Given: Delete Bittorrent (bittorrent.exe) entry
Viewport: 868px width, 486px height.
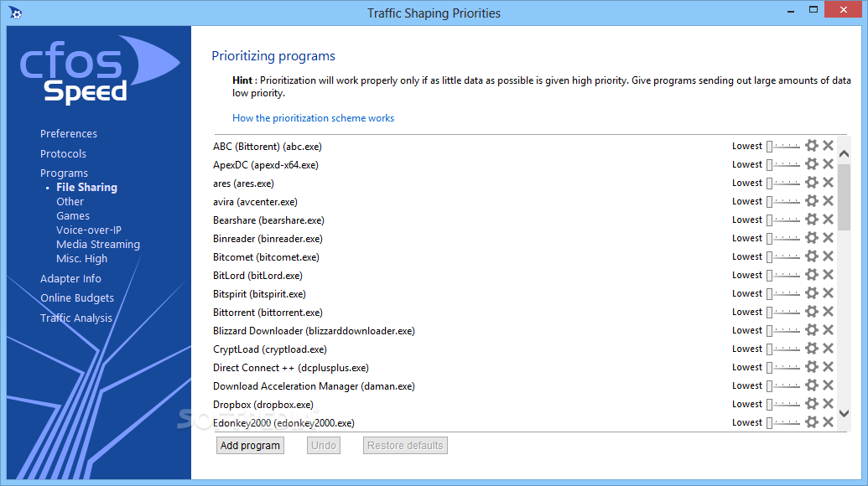Looking at the screenshot, I should (828, 311).
